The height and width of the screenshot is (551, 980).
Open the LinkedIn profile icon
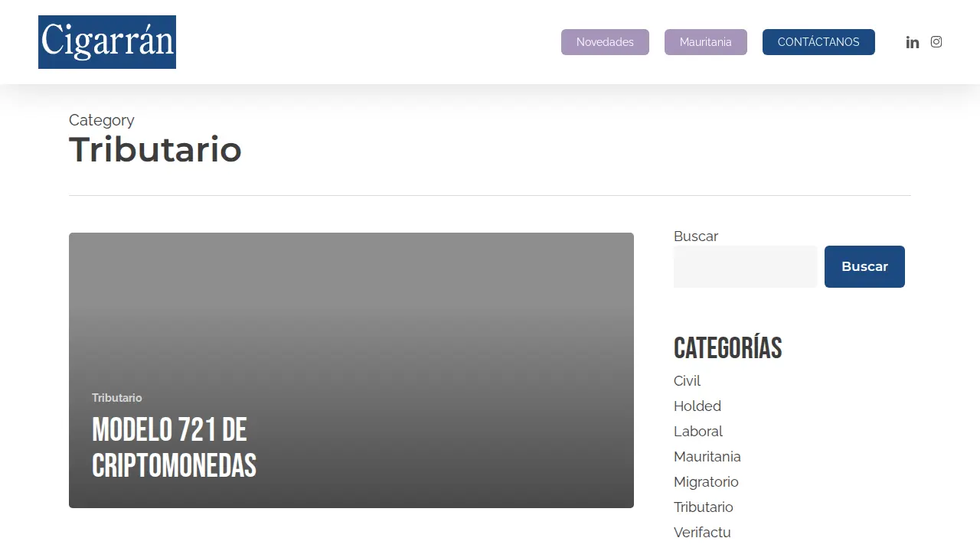click(912, 42)
